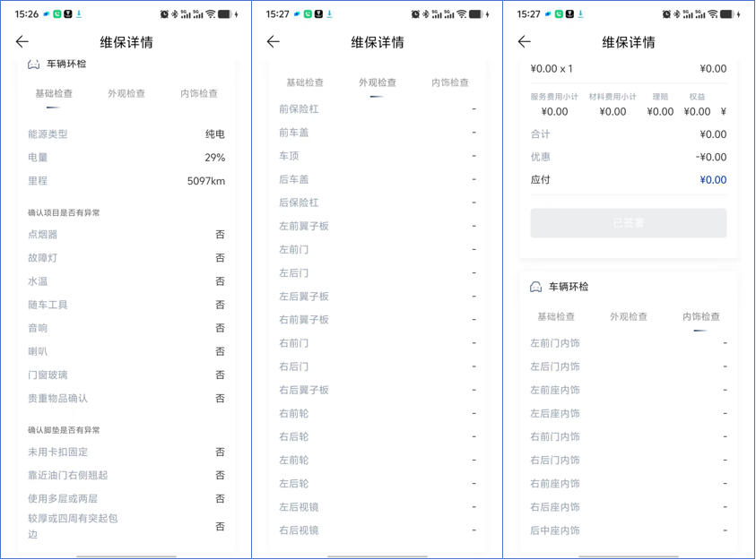Viewport: 756px width, 560px height.
Task: Tap the 未用卡扣固定 row
Action: [x=126, y=452]
